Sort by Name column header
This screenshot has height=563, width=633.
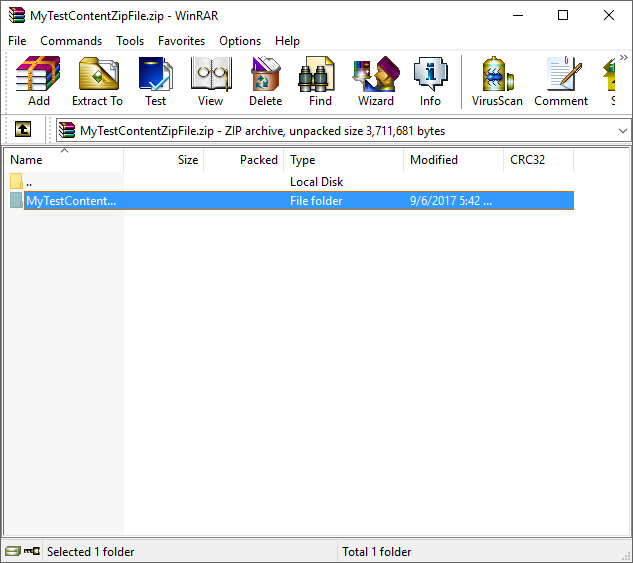tap(64, 160)
